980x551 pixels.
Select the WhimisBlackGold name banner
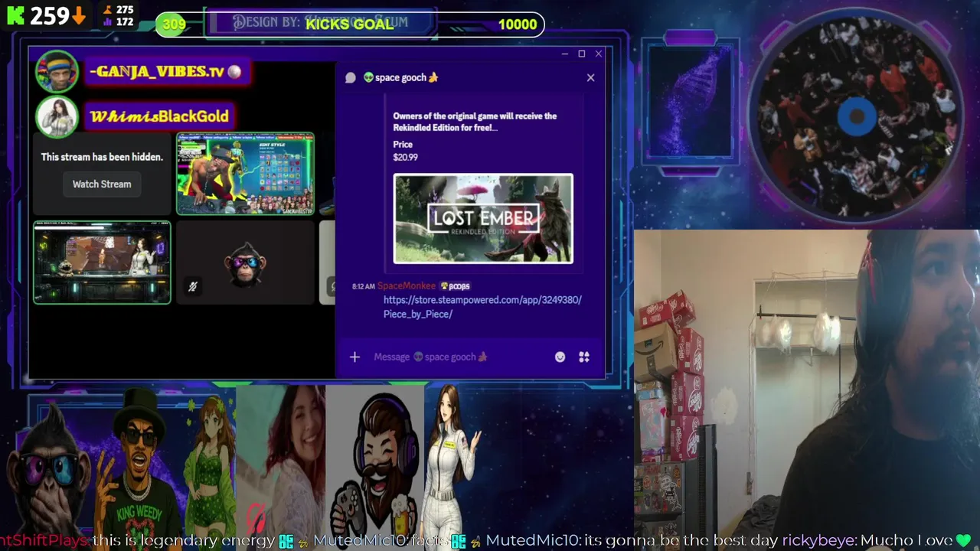(x=158, y=116)
